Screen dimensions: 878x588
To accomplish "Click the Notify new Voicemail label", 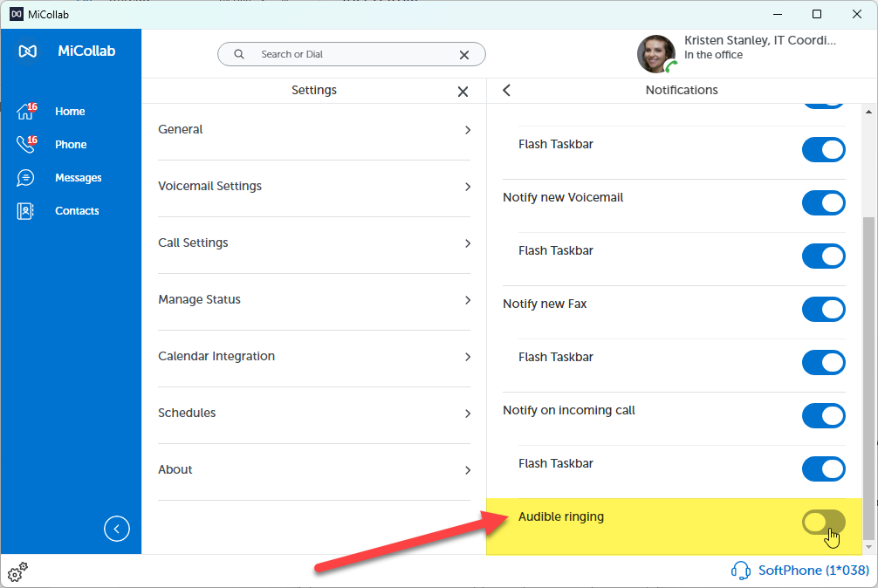I will tap(563, 197).
